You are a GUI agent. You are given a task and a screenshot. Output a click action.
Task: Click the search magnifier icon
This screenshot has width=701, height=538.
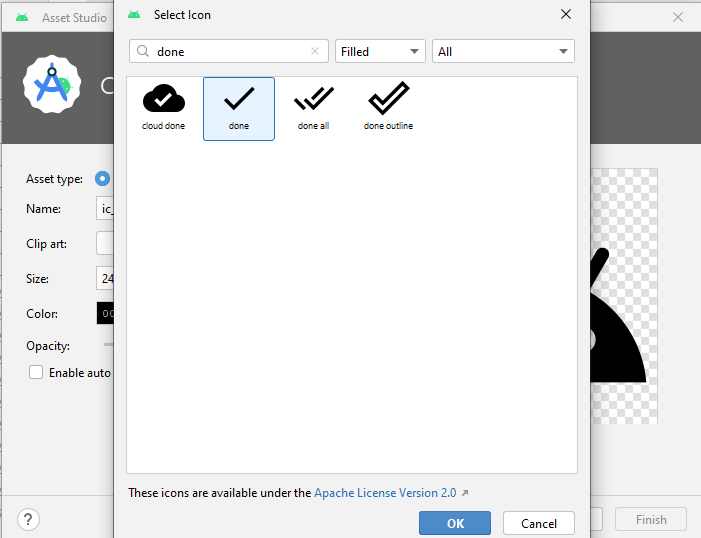(x=143, y=52)
